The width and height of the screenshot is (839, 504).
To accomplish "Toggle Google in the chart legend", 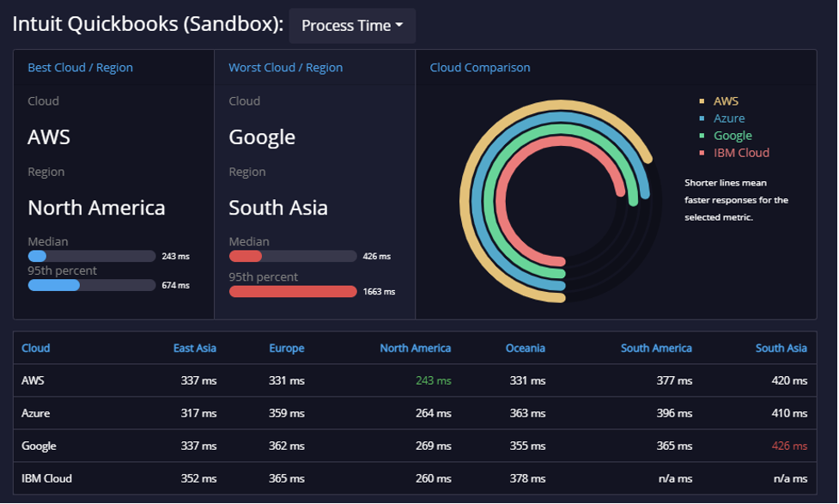I will click(733, 136).
